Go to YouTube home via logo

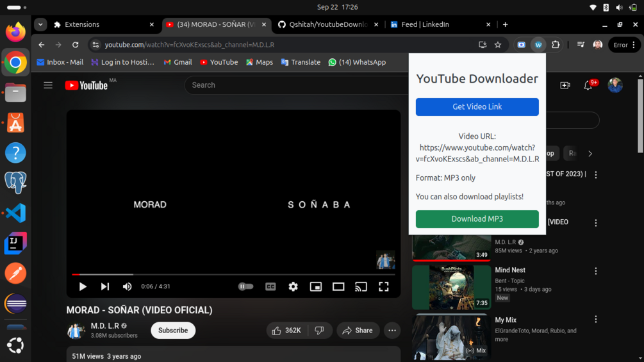click(86, 85)
